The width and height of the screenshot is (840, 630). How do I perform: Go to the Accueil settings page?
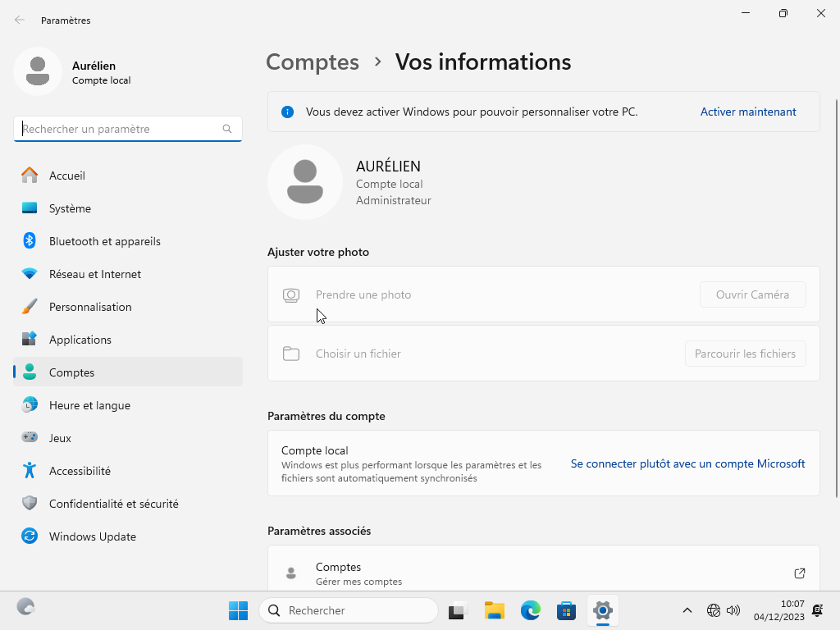pos(127,176)
